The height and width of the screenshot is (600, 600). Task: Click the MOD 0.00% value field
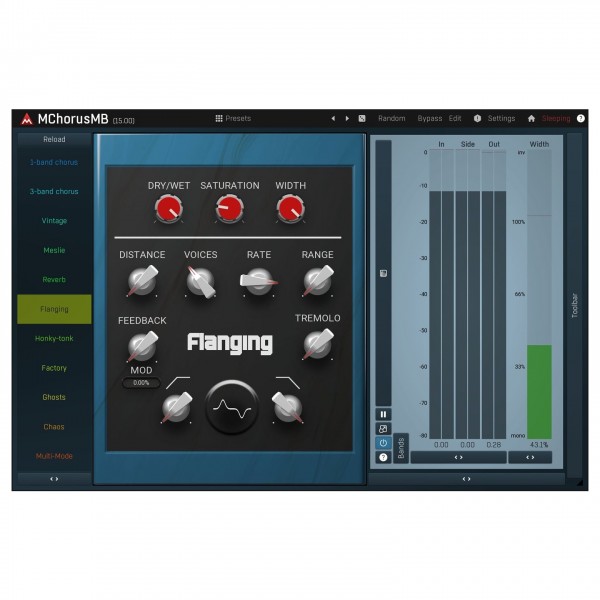click(141, 383)
